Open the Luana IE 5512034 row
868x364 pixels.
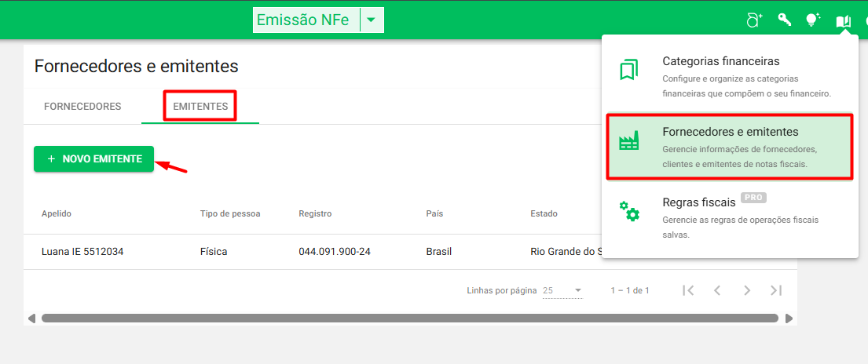(x=82, y=252)
